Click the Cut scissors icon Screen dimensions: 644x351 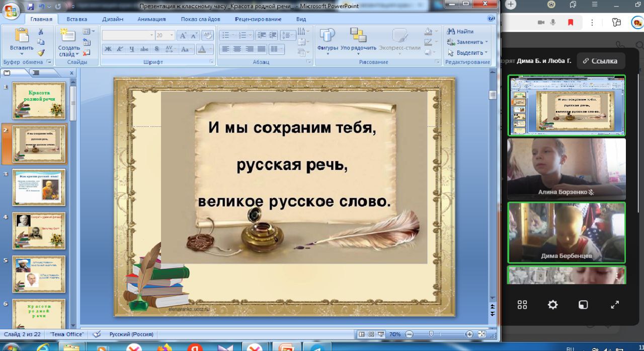41,32
